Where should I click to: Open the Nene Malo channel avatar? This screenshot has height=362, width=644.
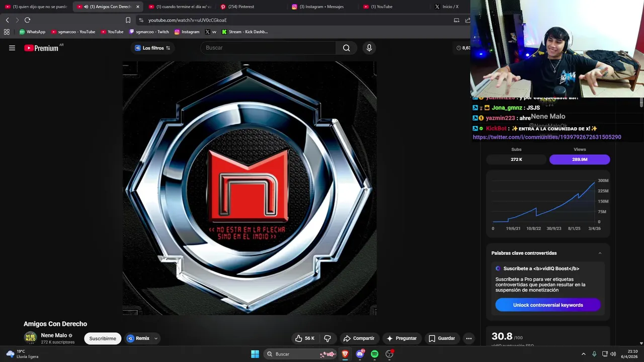click(31, 338)
